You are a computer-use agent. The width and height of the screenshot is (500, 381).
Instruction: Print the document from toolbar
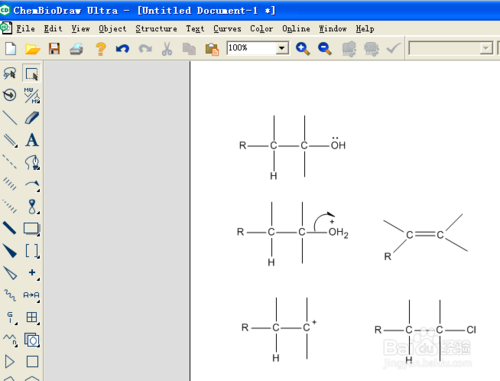pos(76,49)
